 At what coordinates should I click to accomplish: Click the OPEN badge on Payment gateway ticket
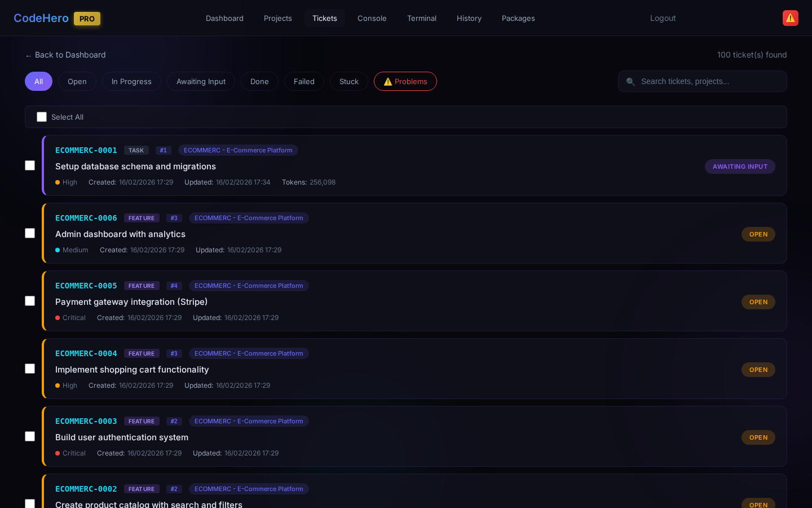758,302
